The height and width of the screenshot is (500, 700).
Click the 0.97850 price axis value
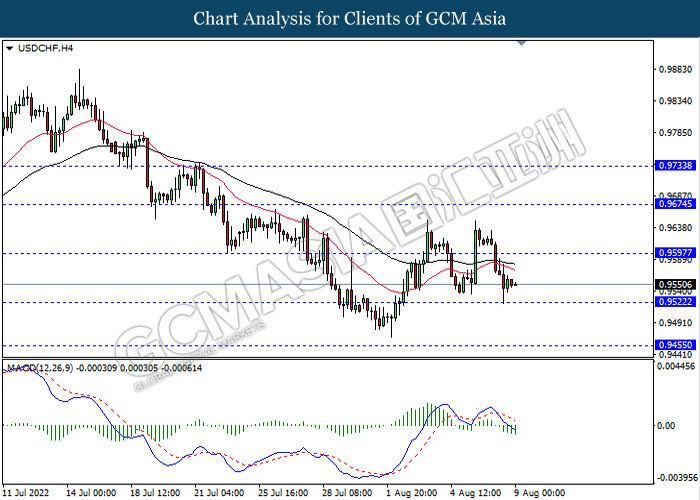[675, 133]
